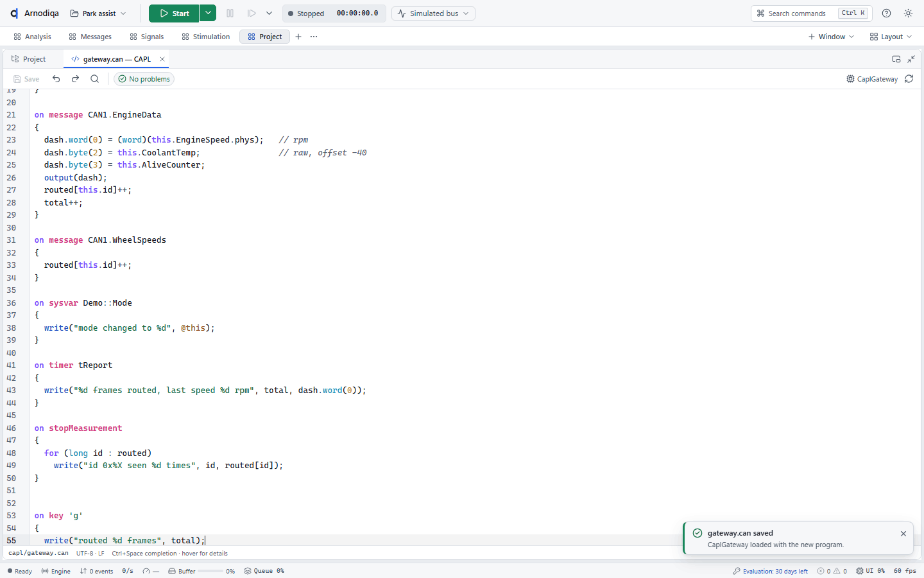Switch to the Messages tab

(x=90, y=37)
